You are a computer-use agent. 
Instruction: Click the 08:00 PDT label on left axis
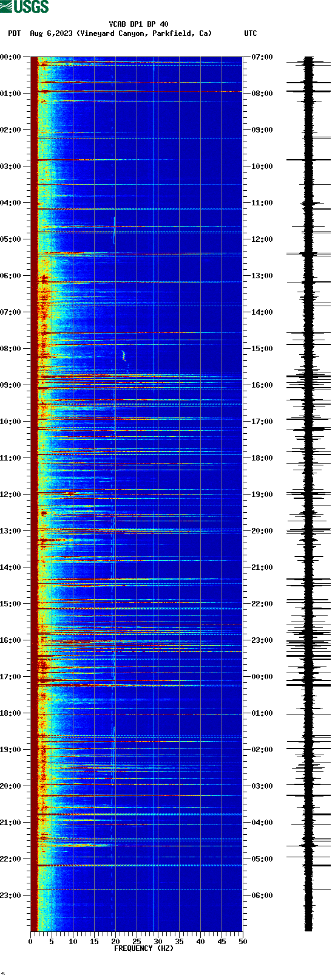10,349
